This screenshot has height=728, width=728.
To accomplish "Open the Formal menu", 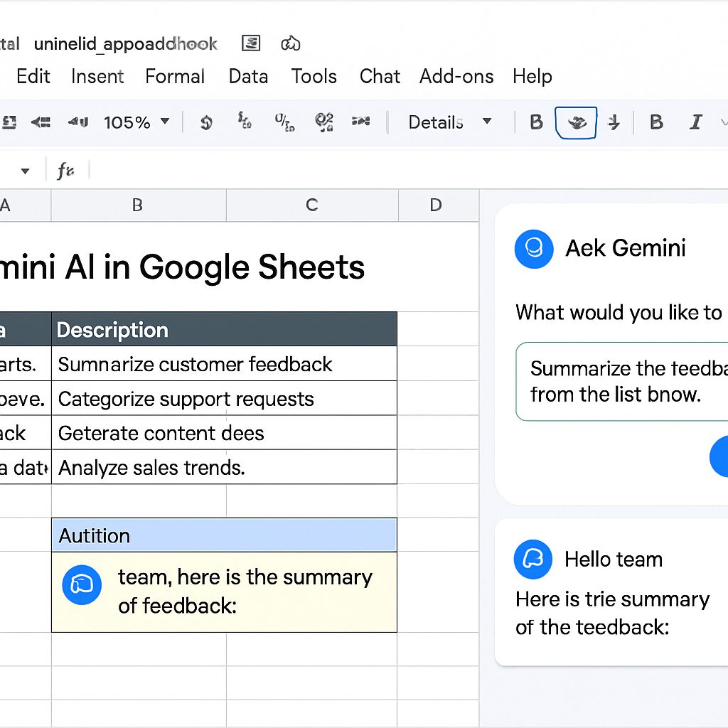I will coord(175,76).
